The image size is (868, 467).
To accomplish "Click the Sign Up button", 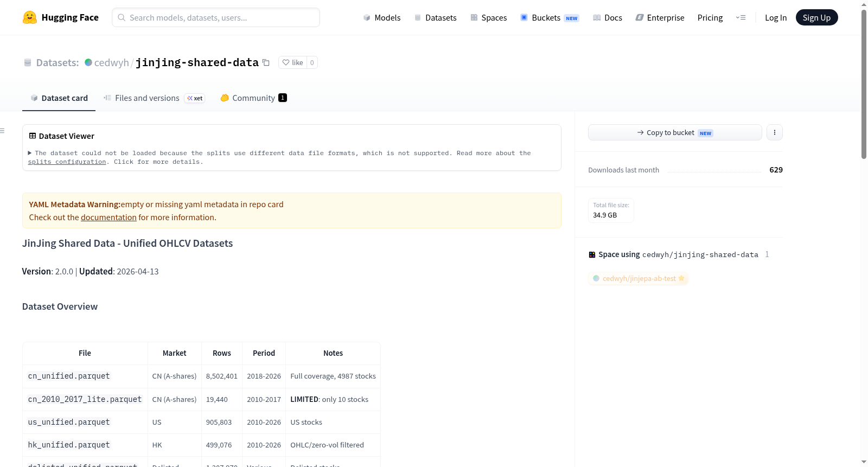I will pyautogui.click(x=816, y=17).
